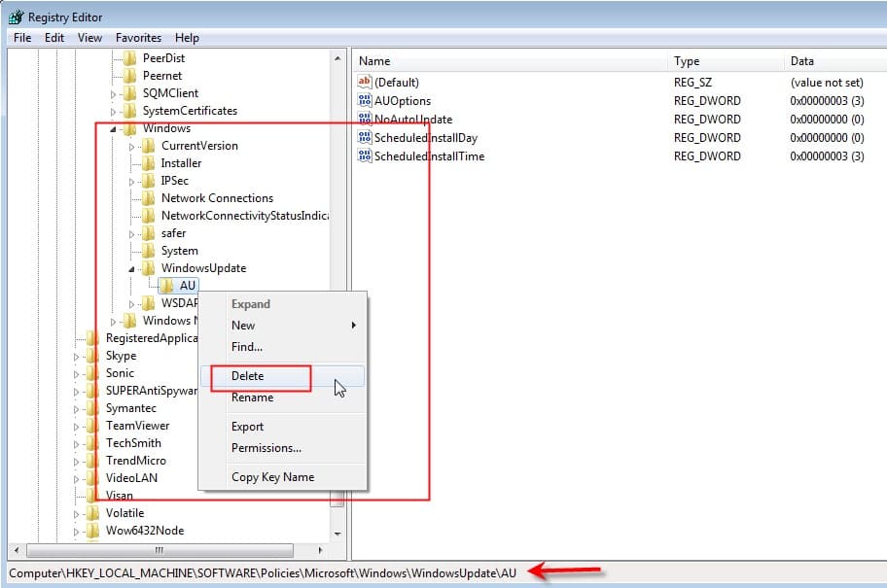
Task: Expand the CurrentVersion key
Action: click(131, 147)
